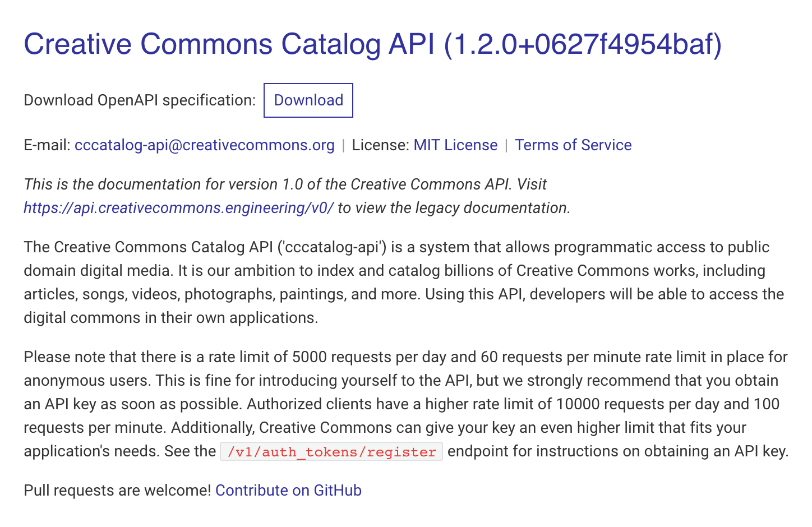This screenshot has width=812, height=527.
Task: Click the Contribute on GitHub link
Action: 288,491
